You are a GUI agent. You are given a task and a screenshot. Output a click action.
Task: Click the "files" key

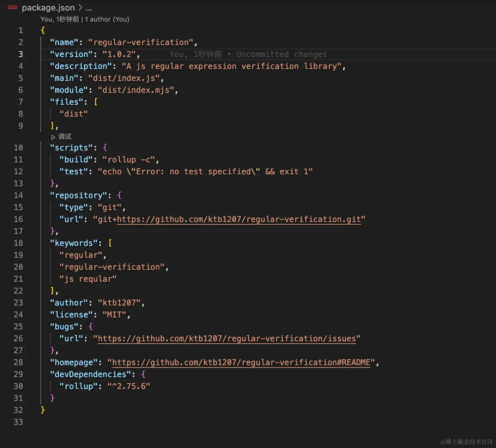[x=67, y=102]
